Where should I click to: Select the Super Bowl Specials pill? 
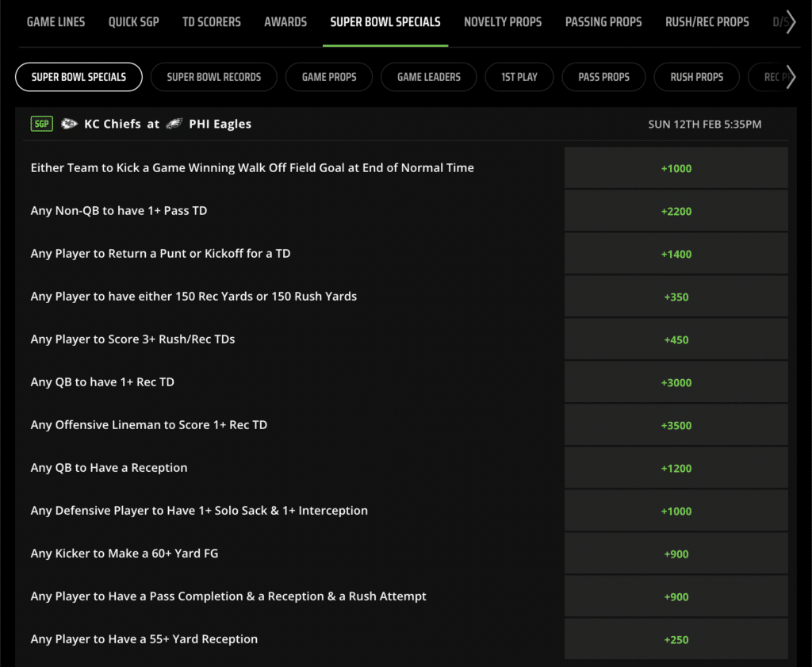(79, 77)
